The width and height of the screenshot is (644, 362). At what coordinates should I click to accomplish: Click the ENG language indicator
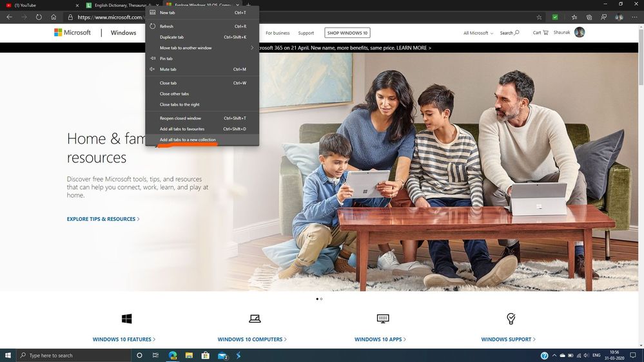(596, 356)
